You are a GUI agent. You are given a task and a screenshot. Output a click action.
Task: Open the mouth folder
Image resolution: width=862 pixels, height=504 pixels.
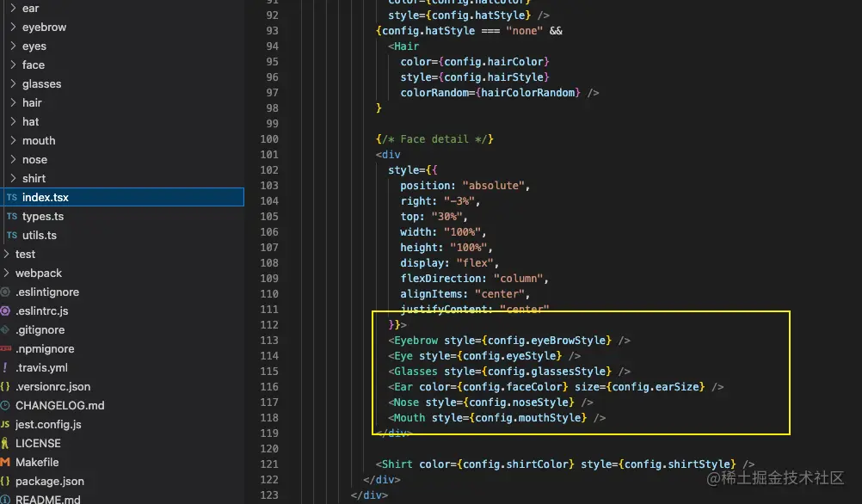(39, 141)
